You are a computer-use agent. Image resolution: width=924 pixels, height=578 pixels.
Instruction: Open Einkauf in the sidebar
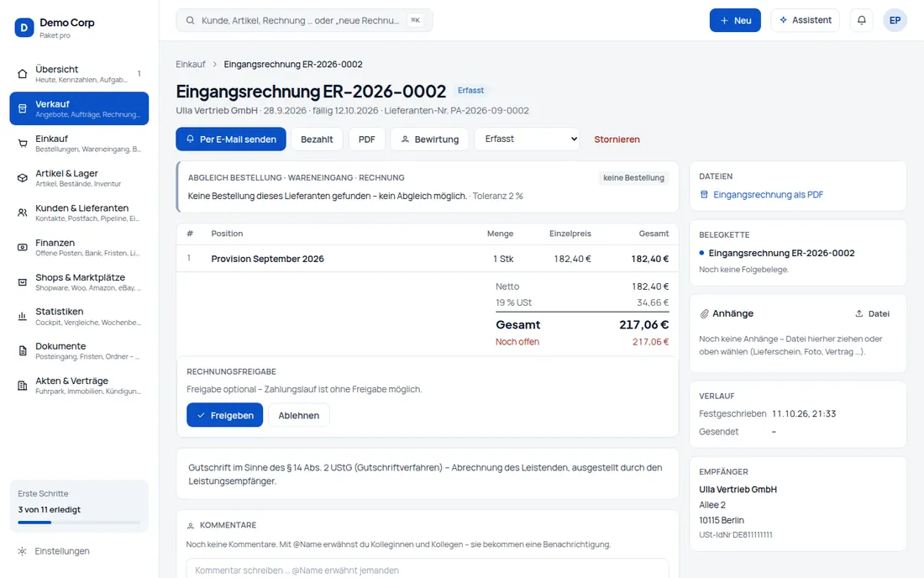pyautogui.click(x=79, y=143)
